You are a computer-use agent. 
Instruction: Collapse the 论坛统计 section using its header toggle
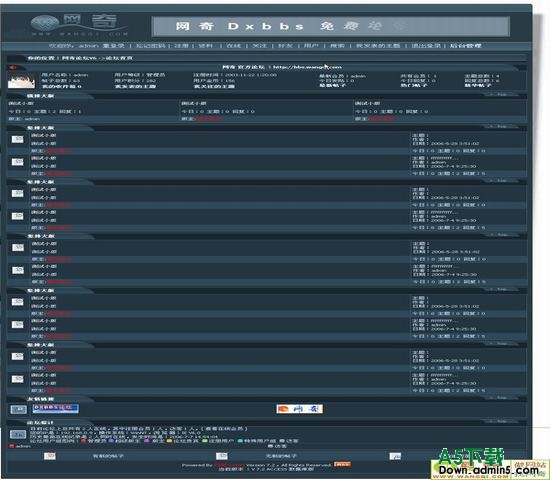pyautogui.click(x=502, y=421)
